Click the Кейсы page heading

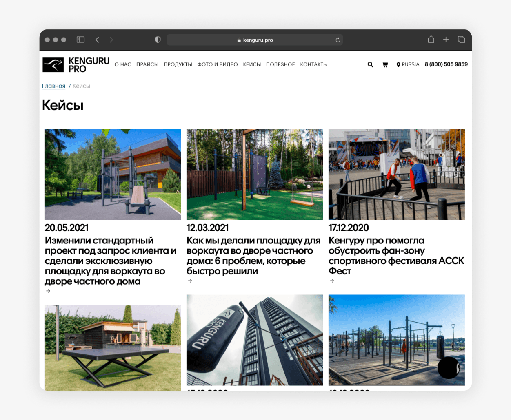pos(63,105)
